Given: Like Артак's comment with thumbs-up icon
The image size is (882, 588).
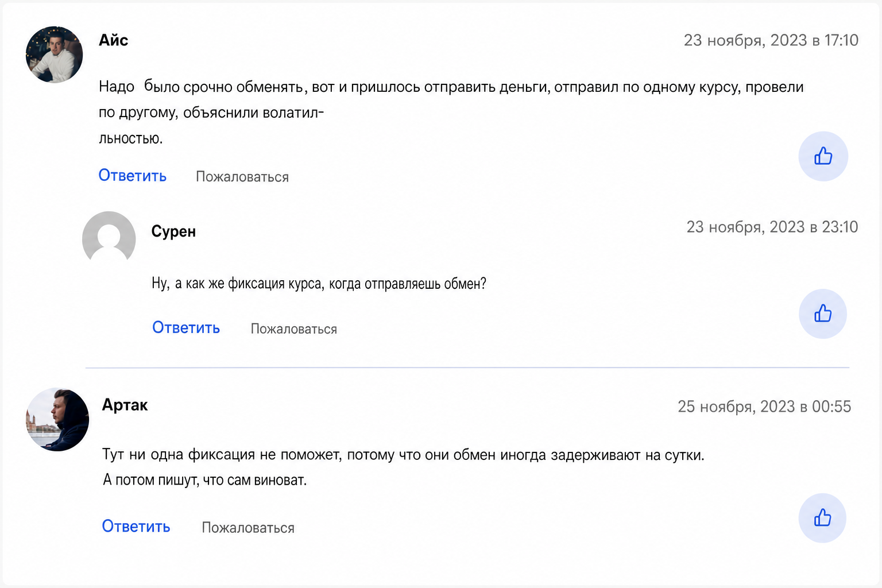Looking at the screenshot, I should point(822,518).
